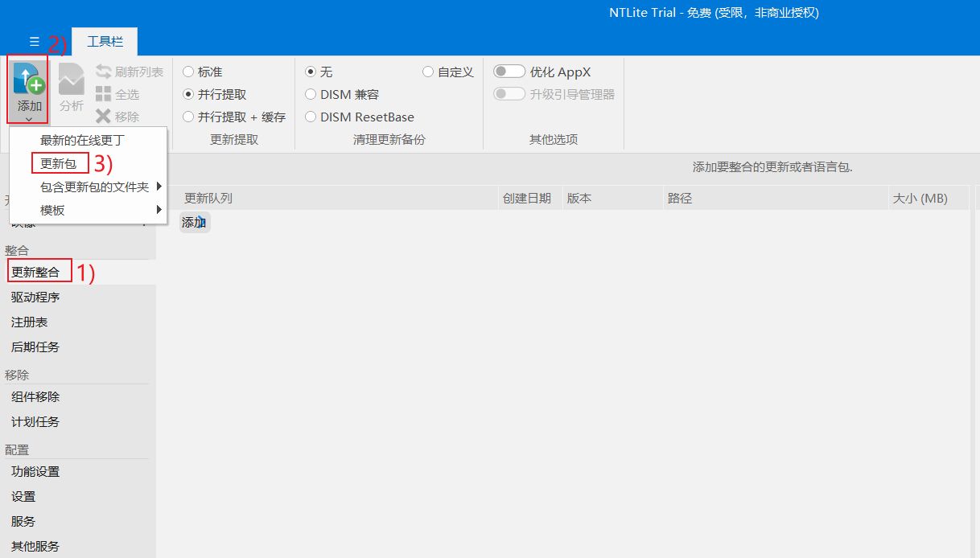Choose 更新包 from the dropdown menu
Image resolution: width=980 pixels, height=558 pixels.
pos(59,164)
